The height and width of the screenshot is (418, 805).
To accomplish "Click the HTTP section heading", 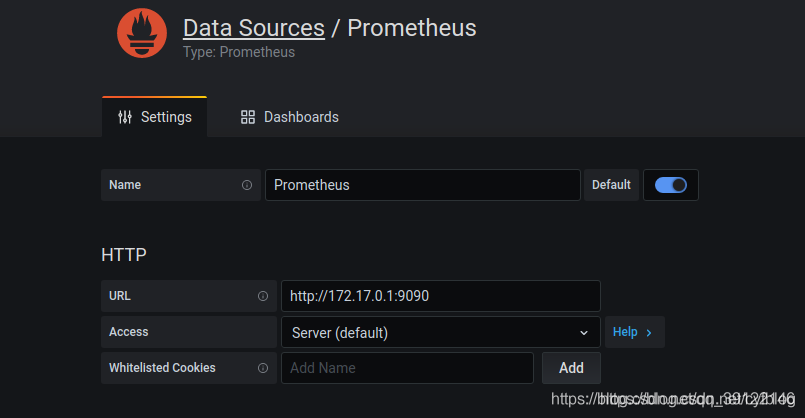I will [x=124, y=255].
